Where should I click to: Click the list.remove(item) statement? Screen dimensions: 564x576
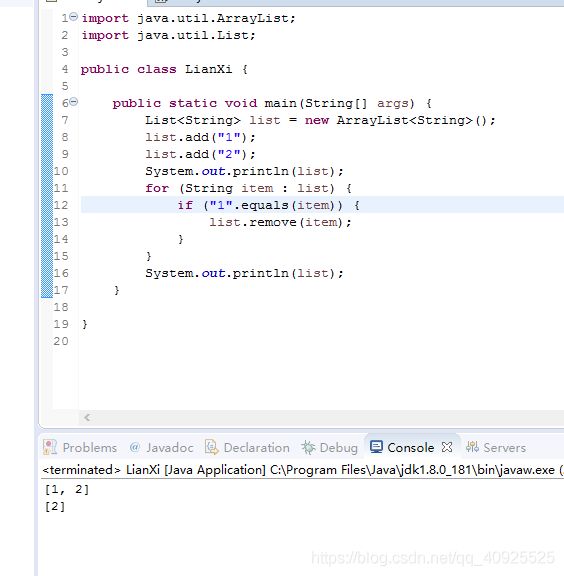[x=280, y=222]
